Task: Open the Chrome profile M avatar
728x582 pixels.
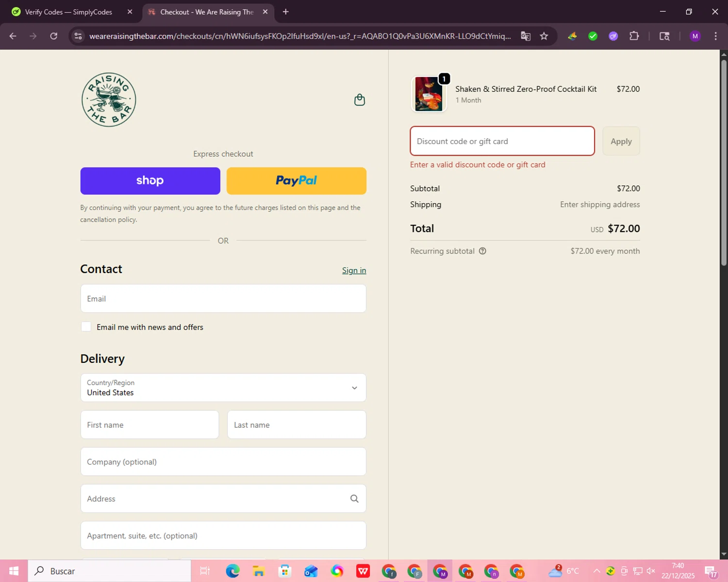Action: (x=695, y=36)
